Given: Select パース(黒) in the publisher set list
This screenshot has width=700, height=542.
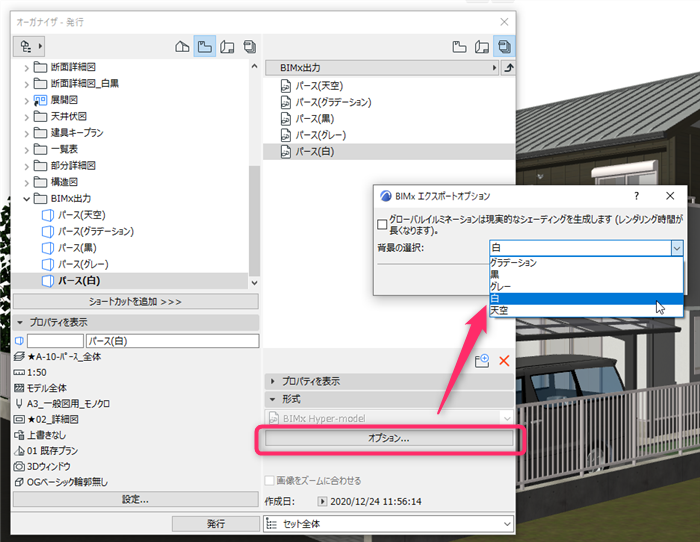Looking at the screenshot, I should point(389,119).
